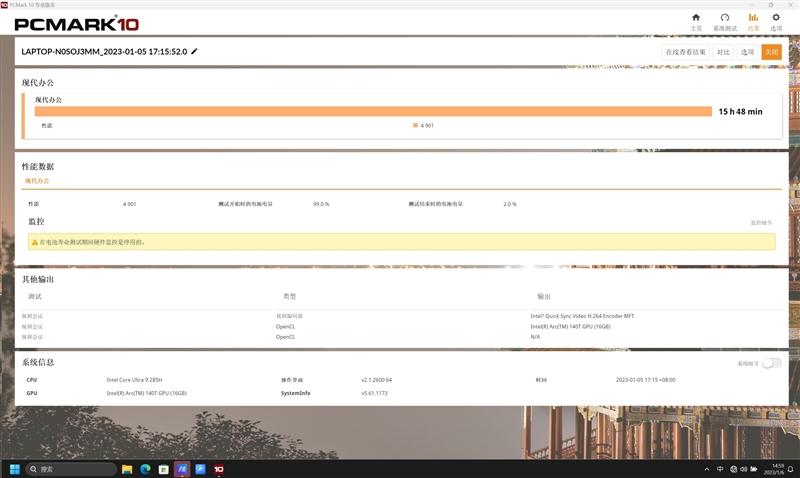Open 选项 gear settings in top navigation
This screenshot has height=478, width=800.
pos(776,21)
